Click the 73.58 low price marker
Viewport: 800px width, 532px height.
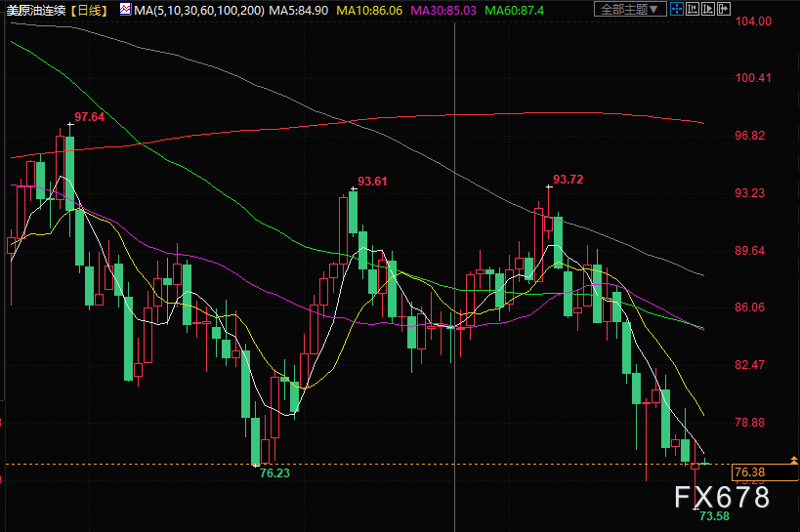tap(714, 515)
